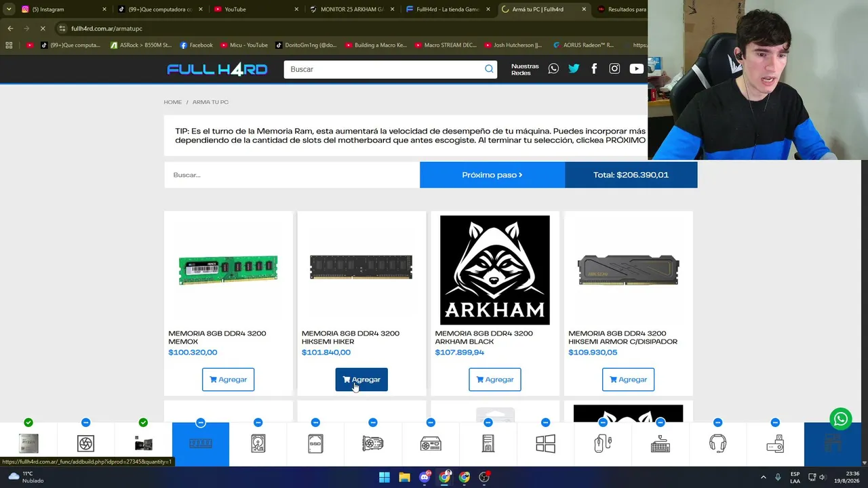868x488 pixels.
Task: Open the Facebook icon in the header
Action: pyautogui.click(x=594, y=68)
